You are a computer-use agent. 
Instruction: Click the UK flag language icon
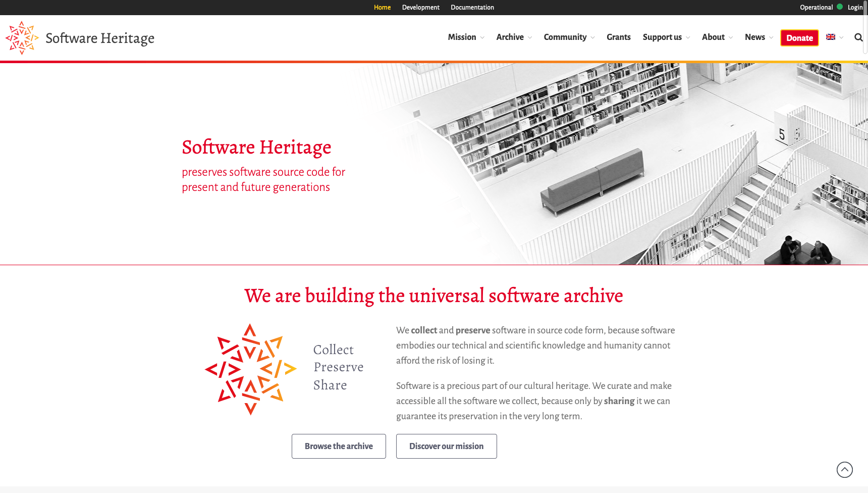click(831, 37)
